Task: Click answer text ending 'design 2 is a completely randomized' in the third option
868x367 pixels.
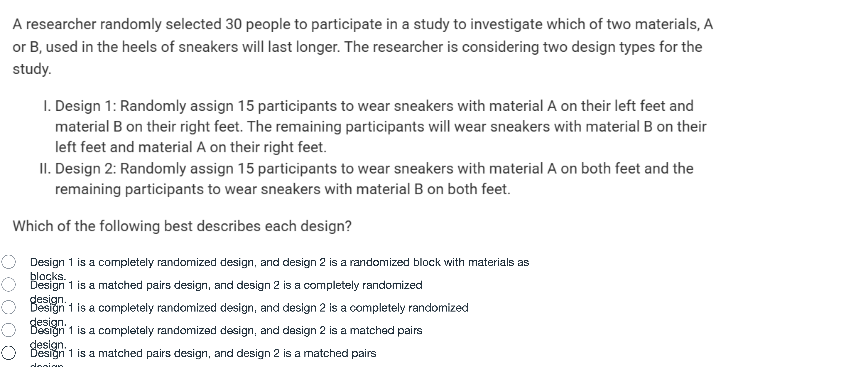Action: 249,308
